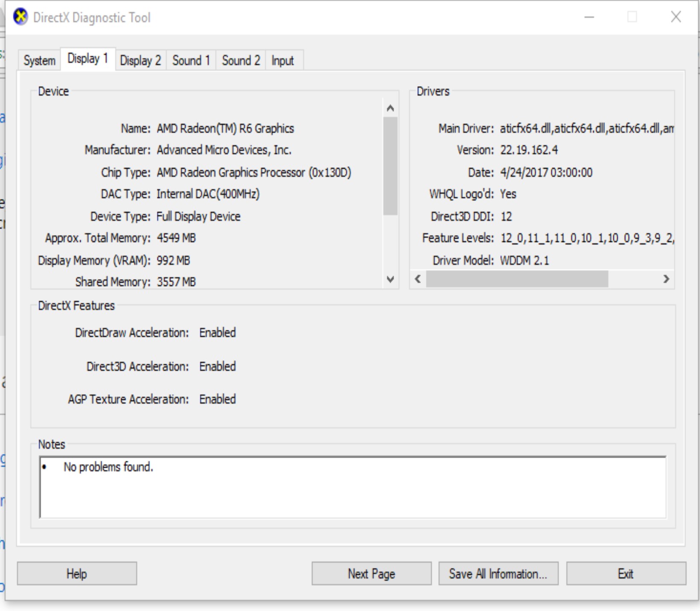Select the 'No problems found.' note text

point(108,467)
